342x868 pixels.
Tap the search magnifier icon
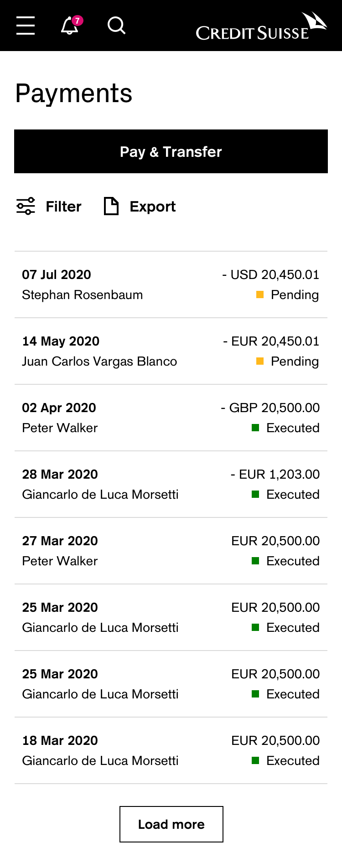click(116, 26)
